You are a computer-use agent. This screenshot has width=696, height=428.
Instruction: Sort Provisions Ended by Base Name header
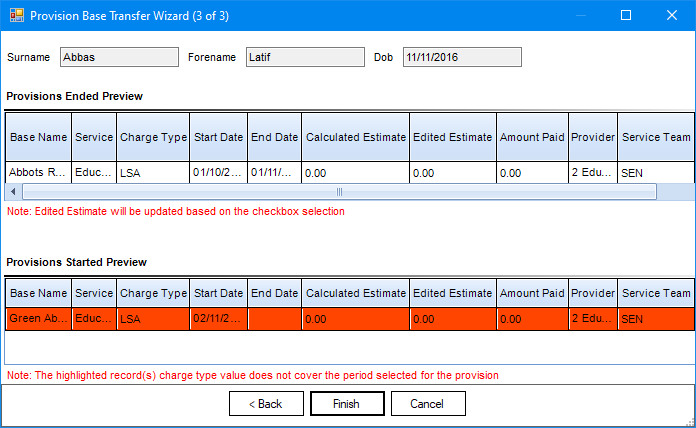click(x=38, y=137)
